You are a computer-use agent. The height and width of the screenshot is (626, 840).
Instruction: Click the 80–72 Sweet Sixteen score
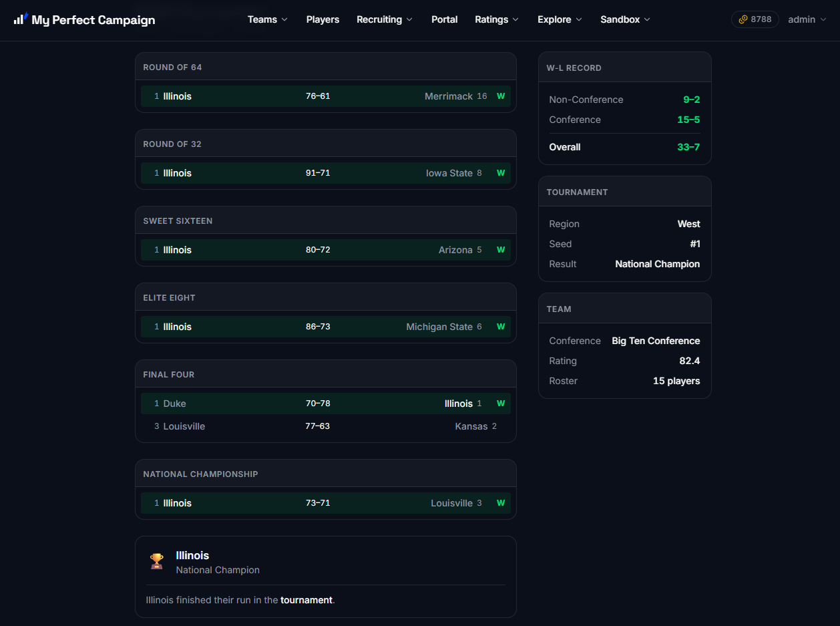[318, 250]
